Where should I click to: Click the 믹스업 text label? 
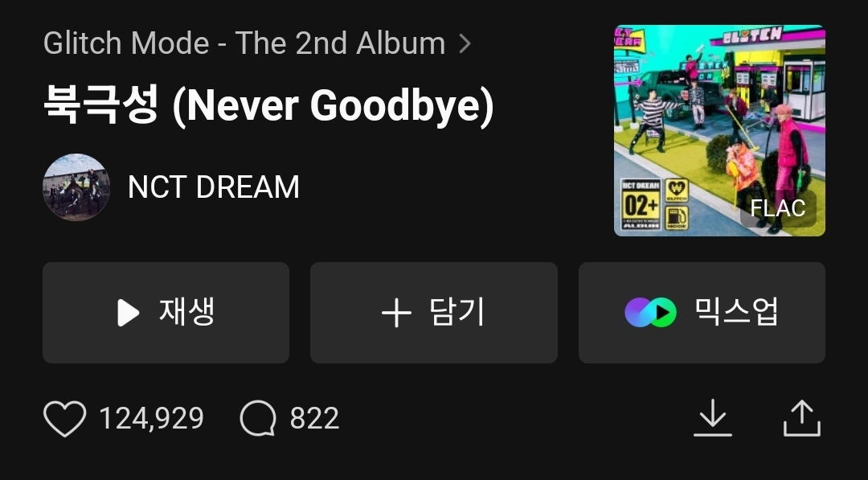pyautogui.click(x=736, y=312)
